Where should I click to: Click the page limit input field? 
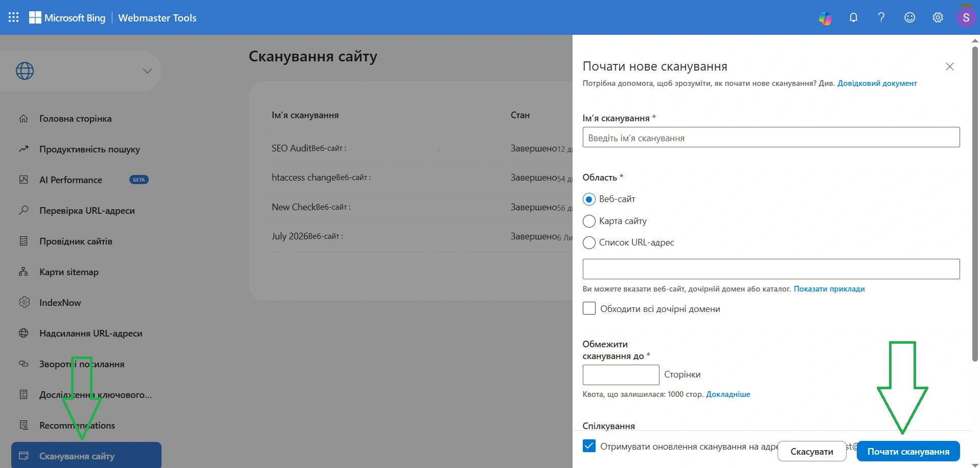621,375
